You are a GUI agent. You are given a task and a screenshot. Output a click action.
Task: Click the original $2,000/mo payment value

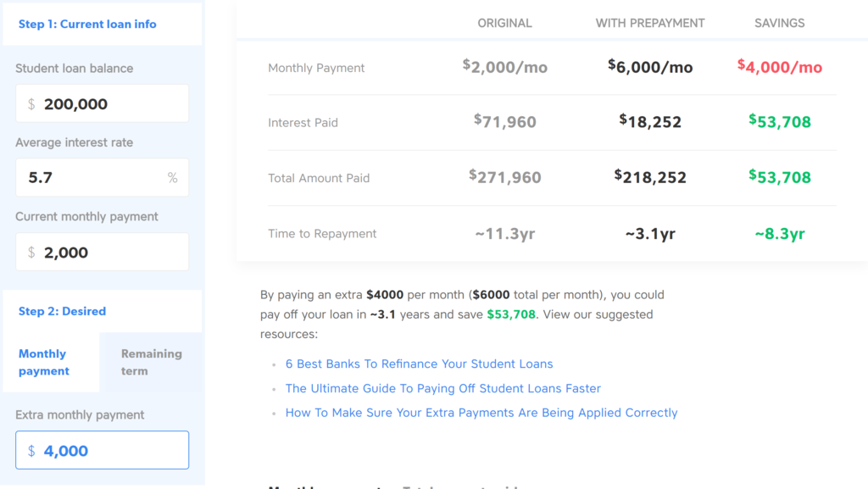(505, 67)
